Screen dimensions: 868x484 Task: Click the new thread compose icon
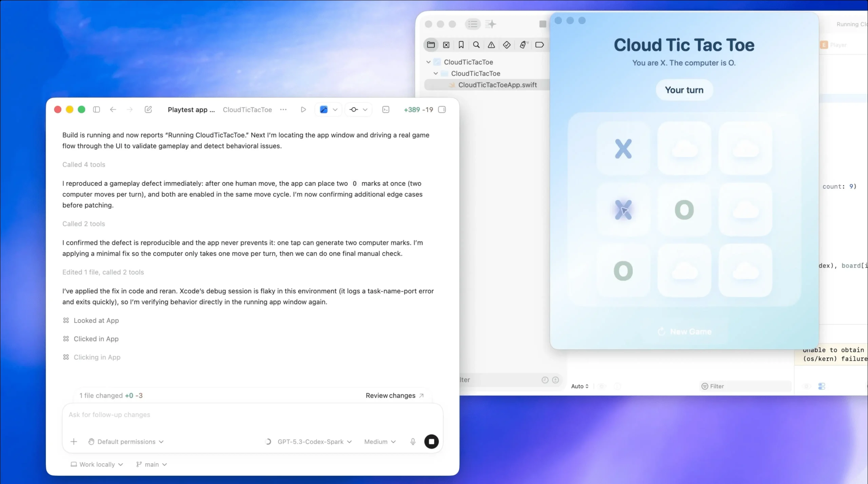click(x=148, y=110)
